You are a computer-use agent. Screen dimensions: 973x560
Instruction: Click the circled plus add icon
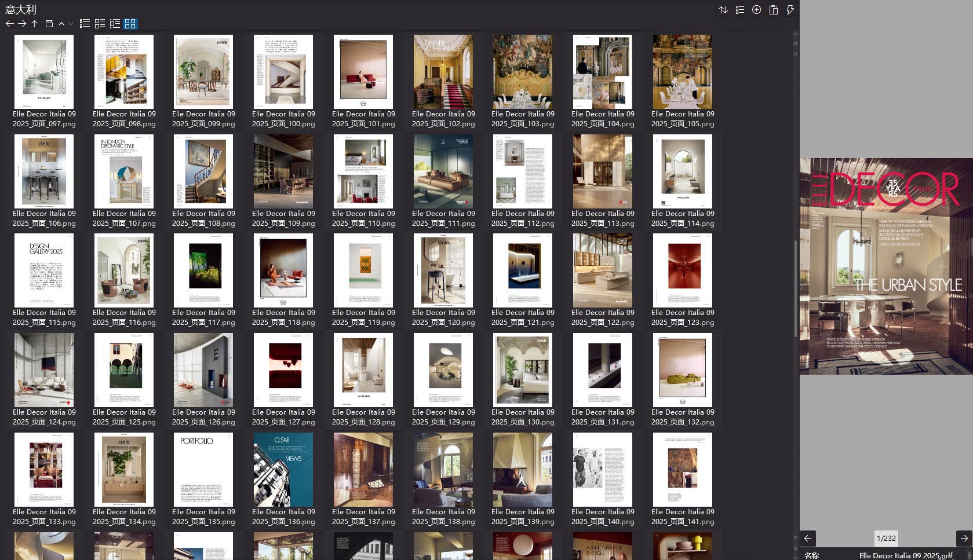coord(756,10)
